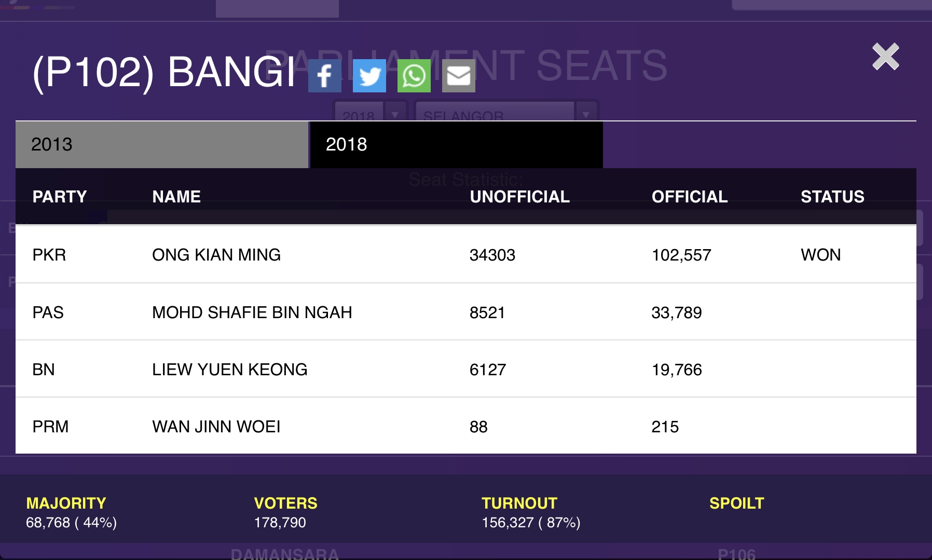Share results via WhatsApp icon
This screenshot has height=560, width=932.
tap(414, 76)
